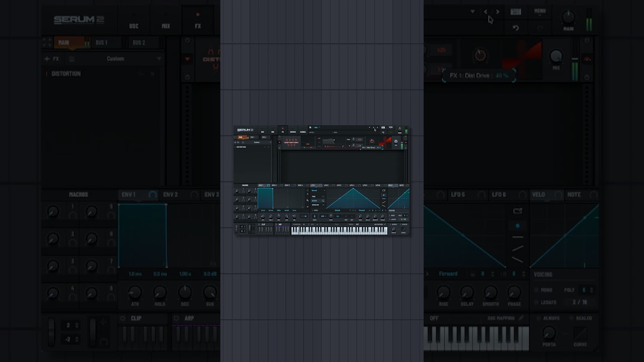Click the save preset icon beside preset name
This screenshot has width=644, height=362.
tap(310, 127)
